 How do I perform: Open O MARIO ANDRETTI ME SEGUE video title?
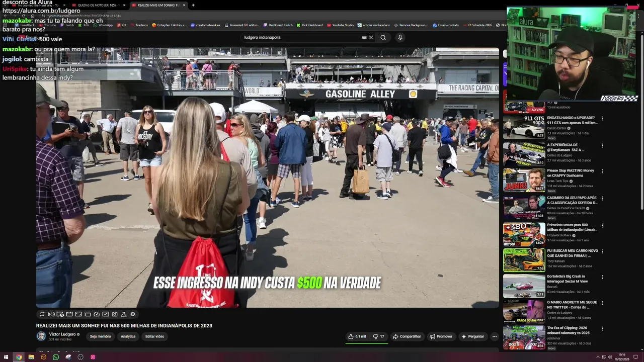coord(572,305)
